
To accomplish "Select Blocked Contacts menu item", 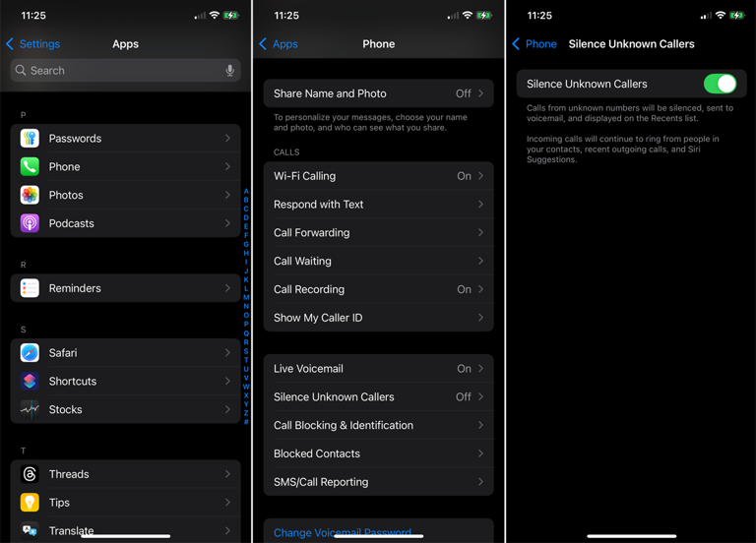I will [378, 453].
